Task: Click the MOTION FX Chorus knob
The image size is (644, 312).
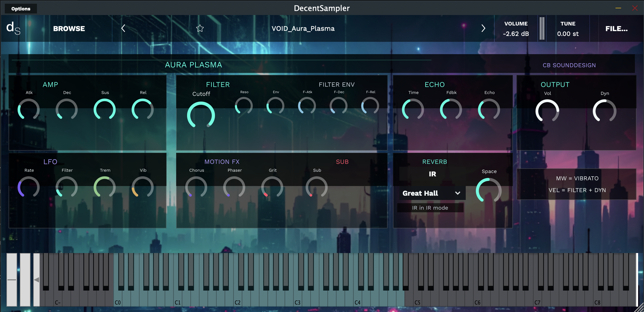Action: tap(196, 187)
